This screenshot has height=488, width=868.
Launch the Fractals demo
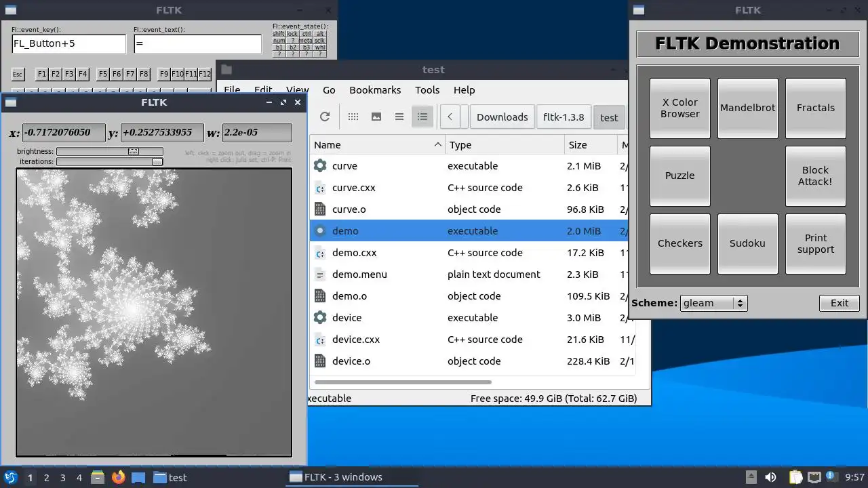(x=816, y=108)
